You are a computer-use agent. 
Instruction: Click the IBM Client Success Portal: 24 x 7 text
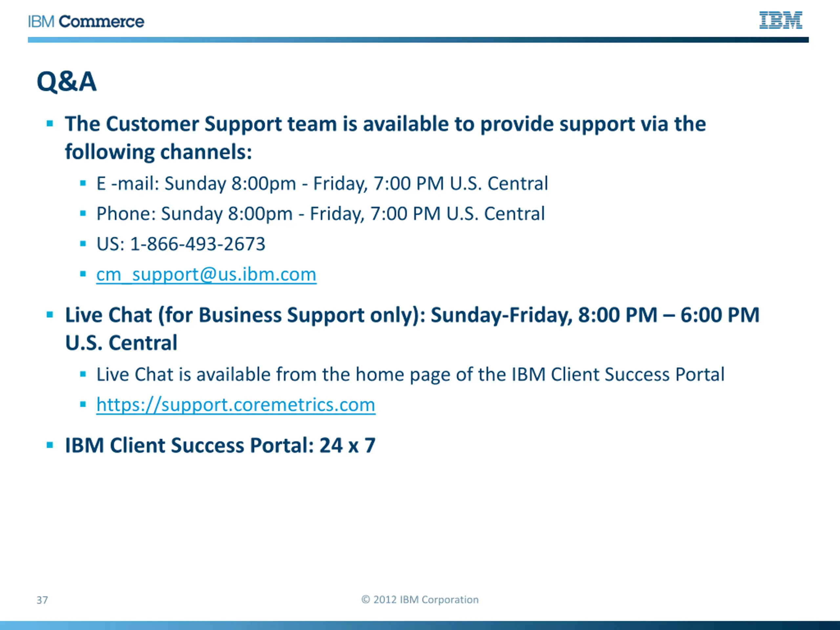tap(220, 445)
